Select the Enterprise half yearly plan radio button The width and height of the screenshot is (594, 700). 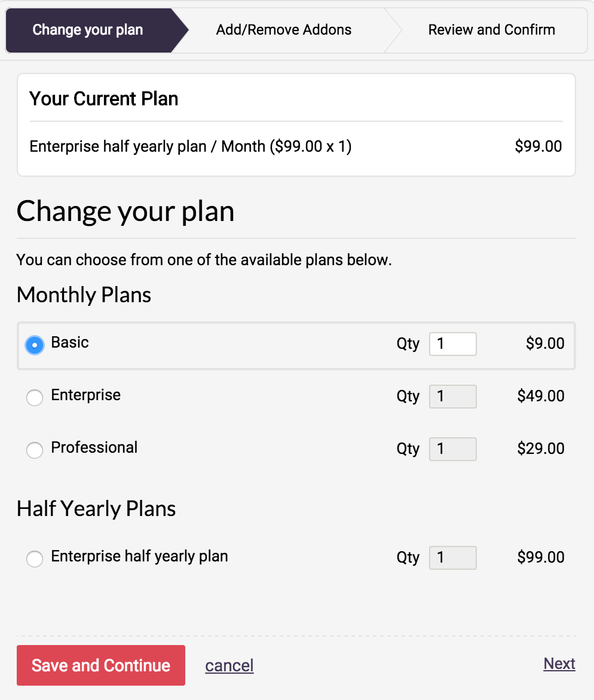(35, 558)
